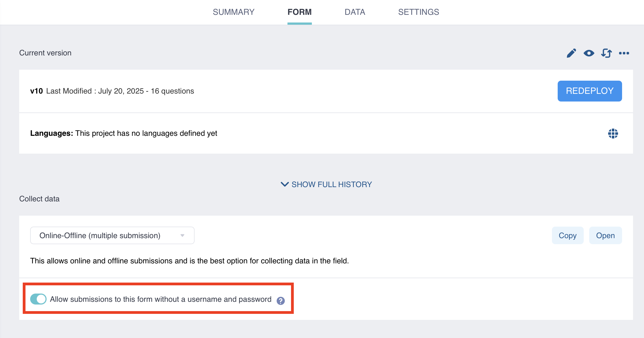
Task: Click the question mark help icon
Action: pos(281,301)
